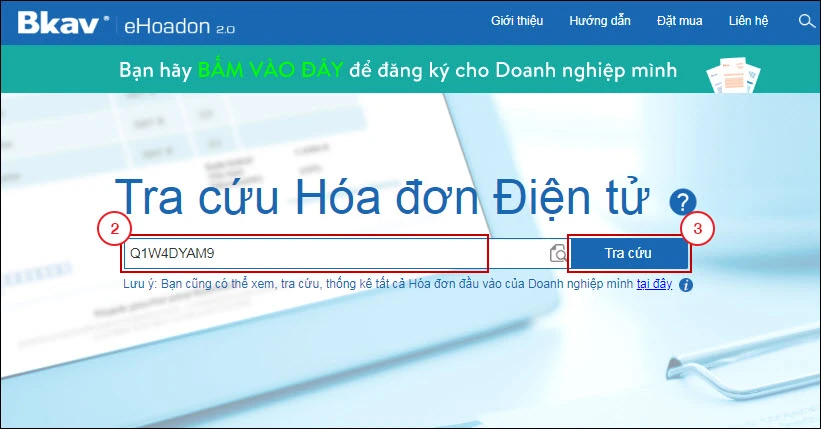Click the document lookup icon inside search box
This screenshot has width=821, height=429.
coord(558,254)
